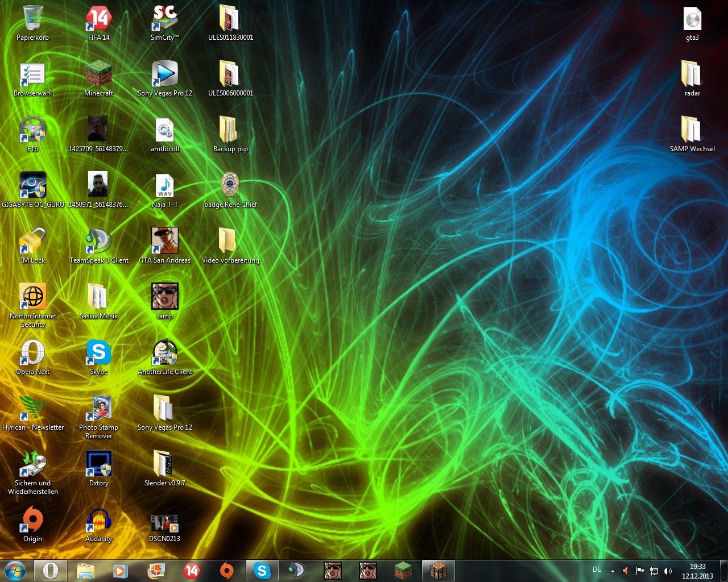Open Windows Explorer from the taskbar
728x582 pixels.
(x=85, y=571)
